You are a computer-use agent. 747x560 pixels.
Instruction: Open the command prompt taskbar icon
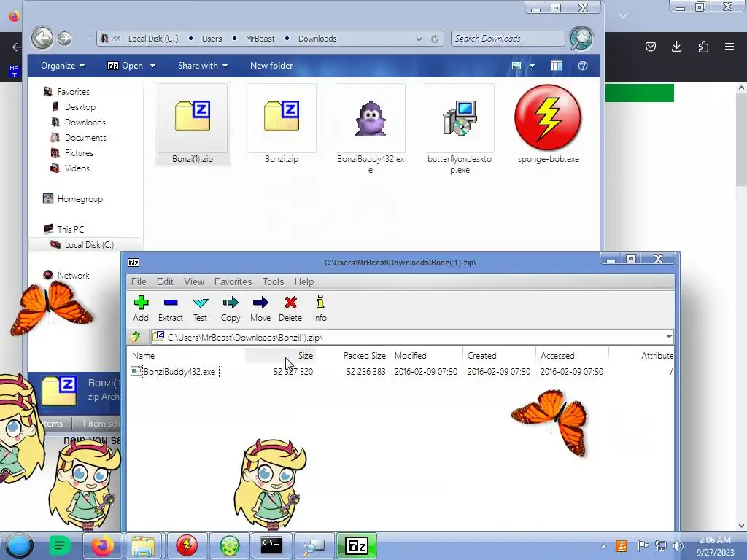(271, 545)
